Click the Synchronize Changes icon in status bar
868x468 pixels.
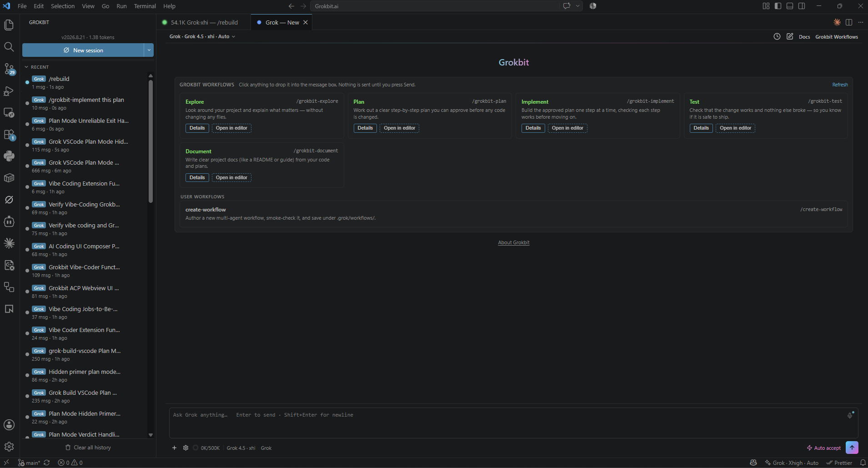click(x=46, y=463)
